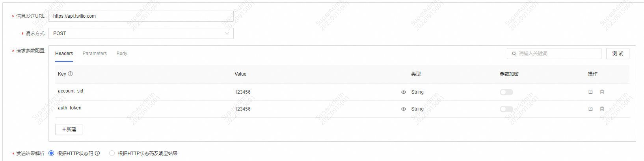Switch to the Parameters tab
This screenshot has height=161, width=644.
point(95,54)
